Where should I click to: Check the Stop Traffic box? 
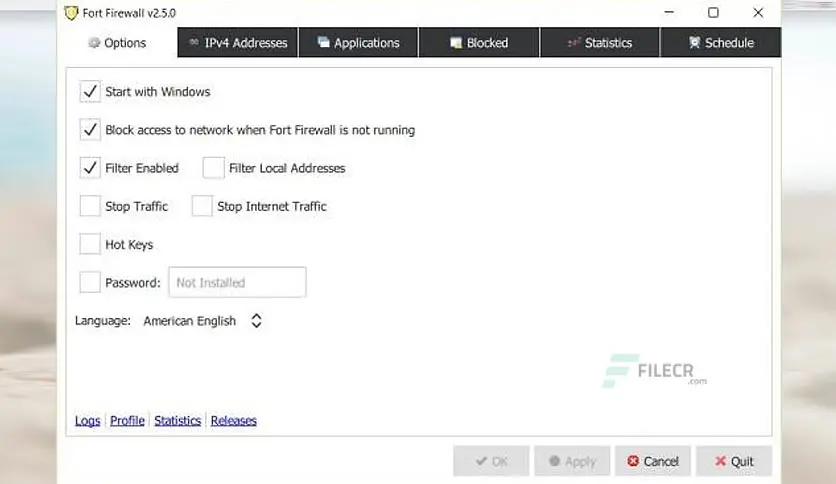coord(90,206)
